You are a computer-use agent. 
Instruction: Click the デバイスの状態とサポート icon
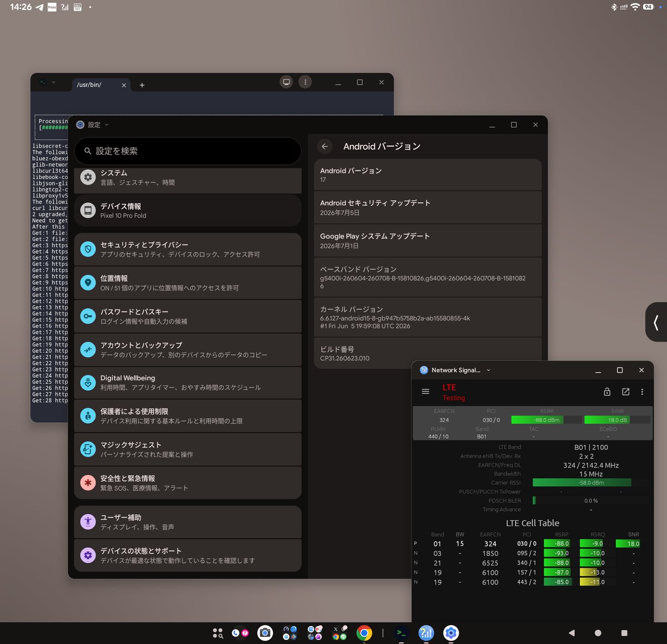tap(88, 555)
